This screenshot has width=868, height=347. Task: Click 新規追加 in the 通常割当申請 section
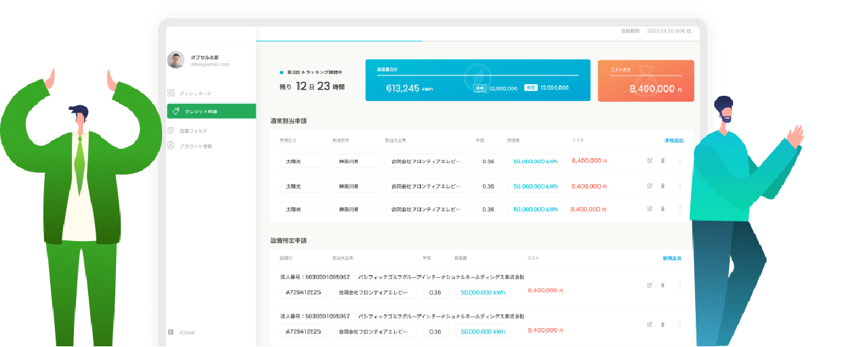(673, 141)
